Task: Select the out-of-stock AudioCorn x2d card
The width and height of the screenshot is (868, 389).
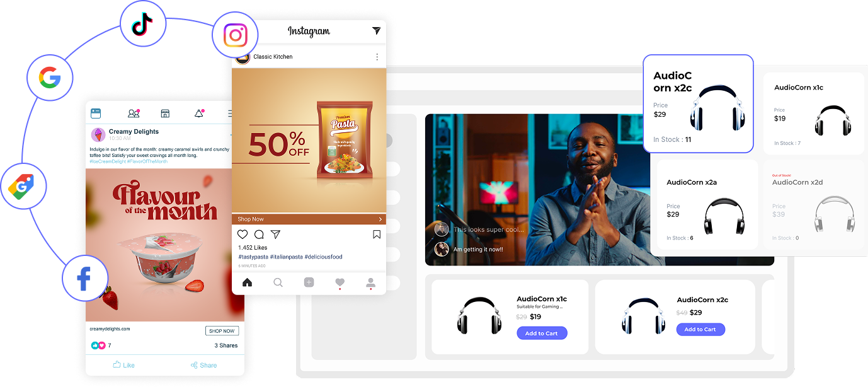Action: pyautogui.click(x=813, y=204)
